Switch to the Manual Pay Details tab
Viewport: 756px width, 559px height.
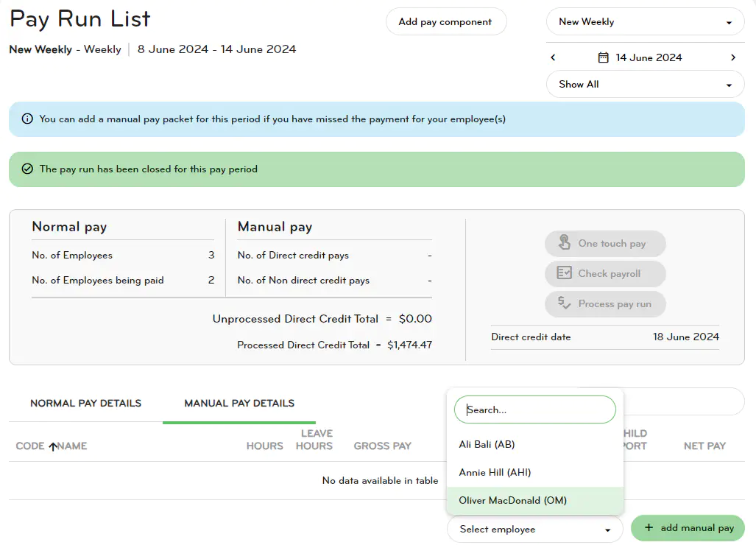point(239,403)
